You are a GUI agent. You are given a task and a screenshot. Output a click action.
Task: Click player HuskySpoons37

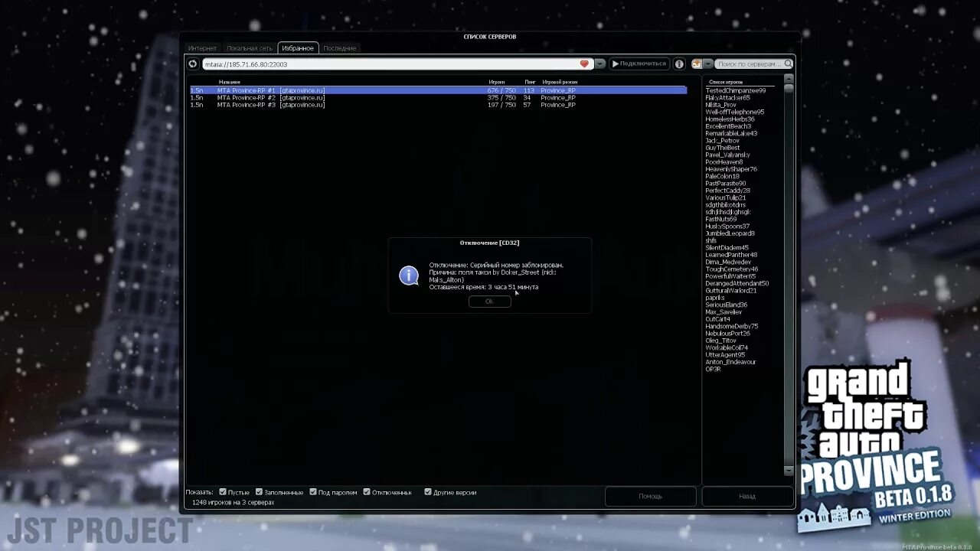727,227
